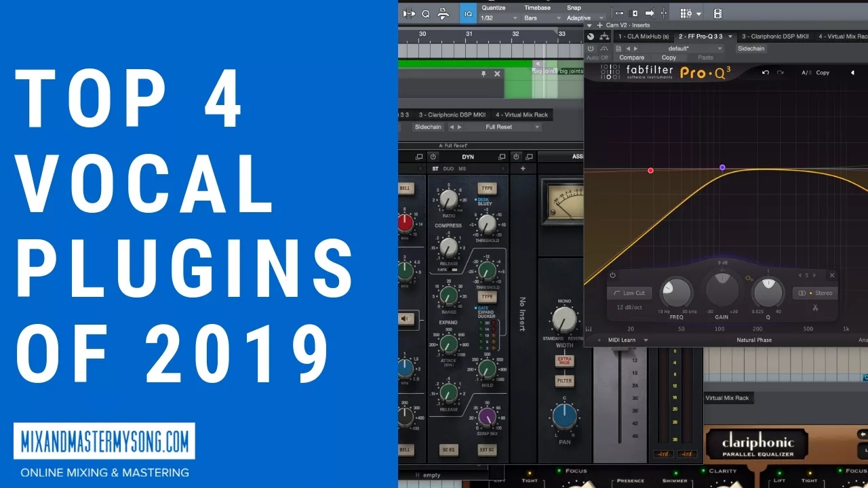Collapse the Cam V2 Inserts triangle

(589, 25)
